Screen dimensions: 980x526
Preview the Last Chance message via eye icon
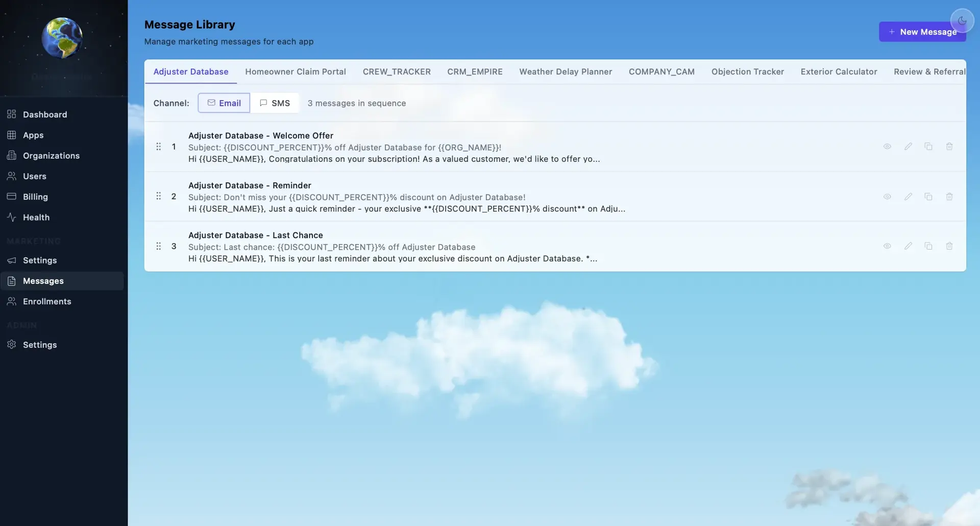point(887,246)
